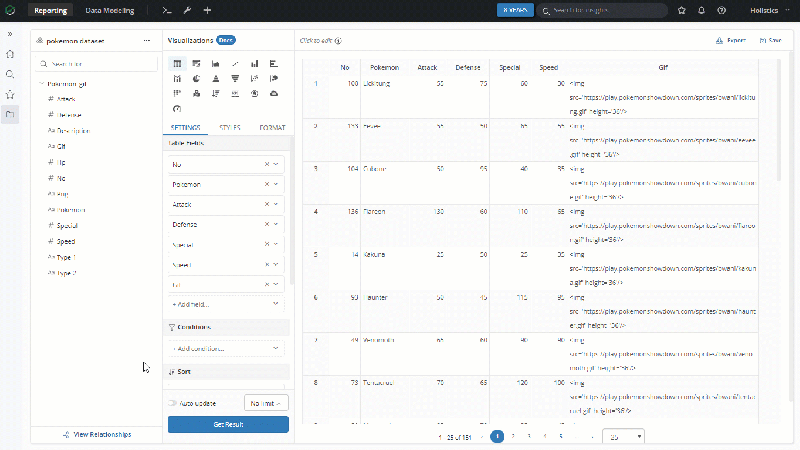The width and height of the screenshot is (800, 450).
Task: Open the No field dropdown arrow
Action: pyautogui.click(x=276, y=164)
